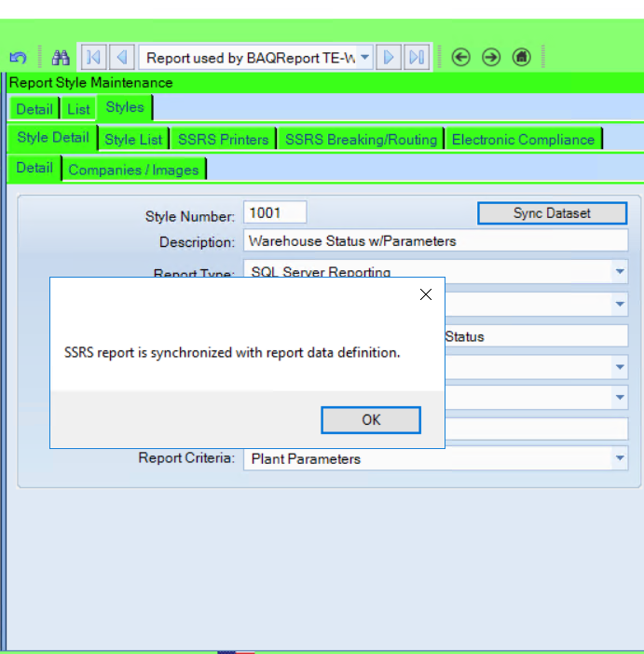The image size is (644, 654).
Task: Click the field ending in Status
Action: pyautogui.click(x=536, y=335)
